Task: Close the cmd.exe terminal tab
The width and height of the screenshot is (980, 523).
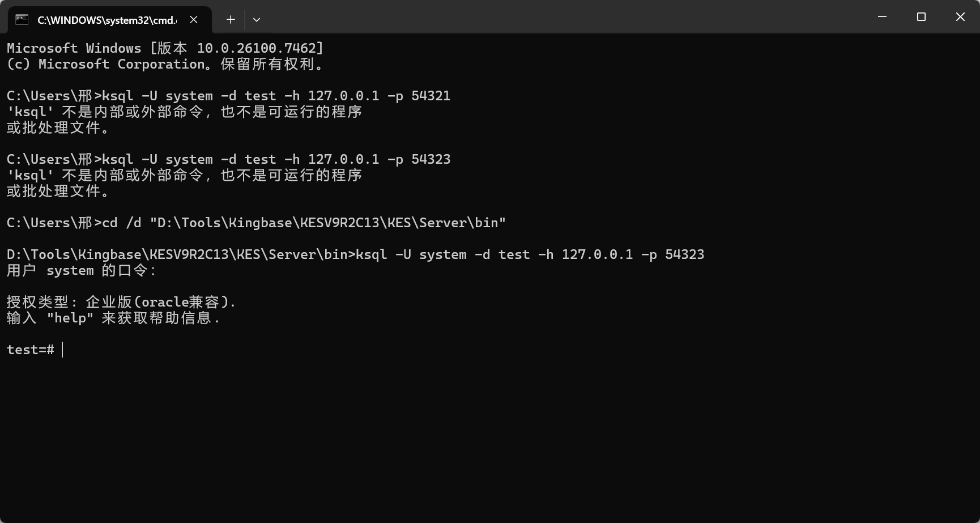Action: [x=194, y=20]
